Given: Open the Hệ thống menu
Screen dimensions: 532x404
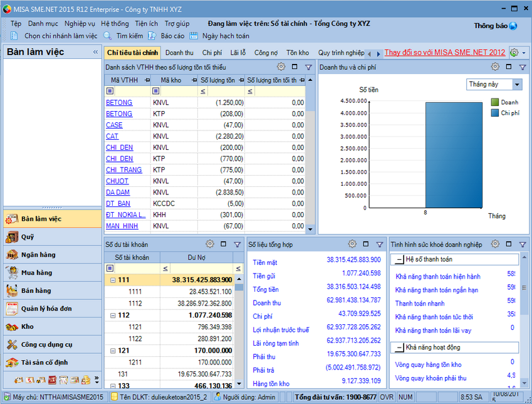Looking at the screenshot, I should tap(115, 23).
